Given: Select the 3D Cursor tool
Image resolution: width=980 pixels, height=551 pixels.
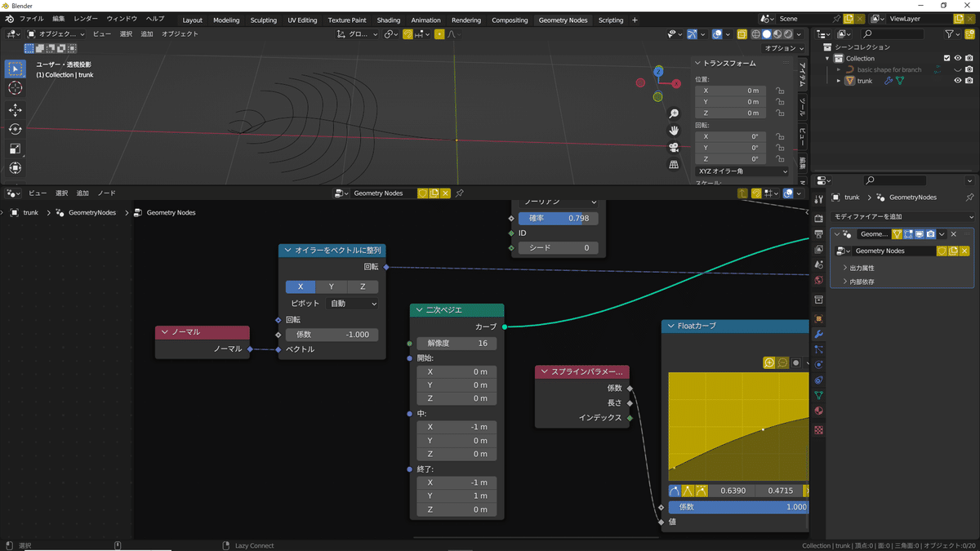Looking at the screenshot, I should [16, 88].
